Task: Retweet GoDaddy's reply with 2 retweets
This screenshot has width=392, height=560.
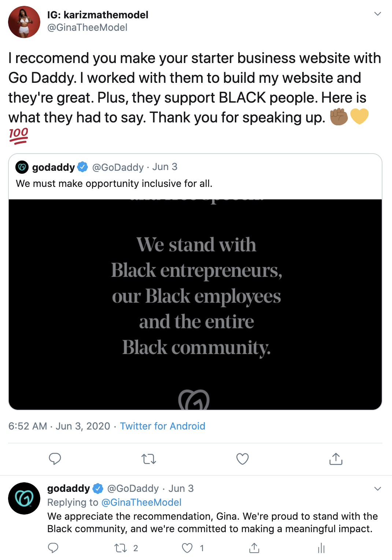Action: (x=121, y=548)
